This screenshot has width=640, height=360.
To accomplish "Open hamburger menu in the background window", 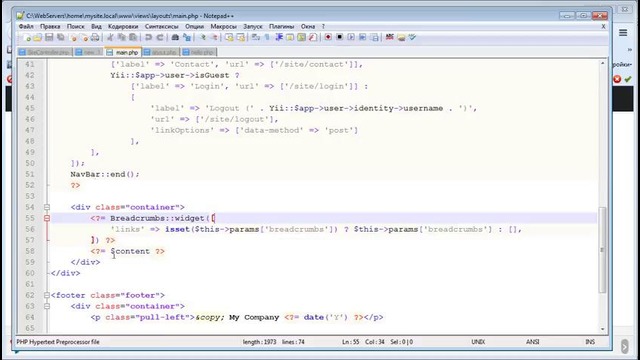I will (623, 33).
